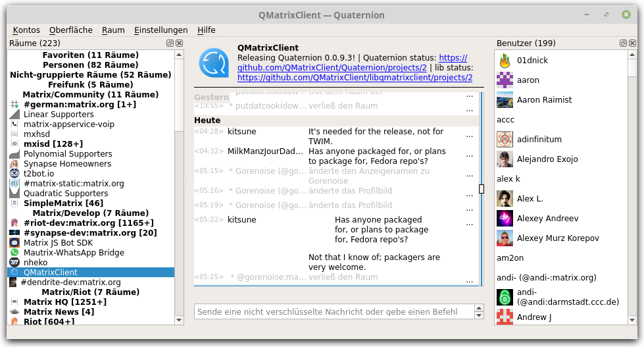Click the Linear Supporters room icon
This screenshot has height=347, width=644.
pyautogui.click(x=14, y=115)
